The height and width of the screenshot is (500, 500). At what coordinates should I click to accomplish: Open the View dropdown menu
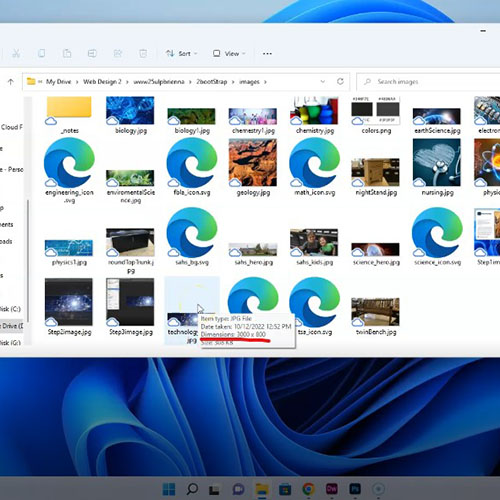(x=229, y=53)
